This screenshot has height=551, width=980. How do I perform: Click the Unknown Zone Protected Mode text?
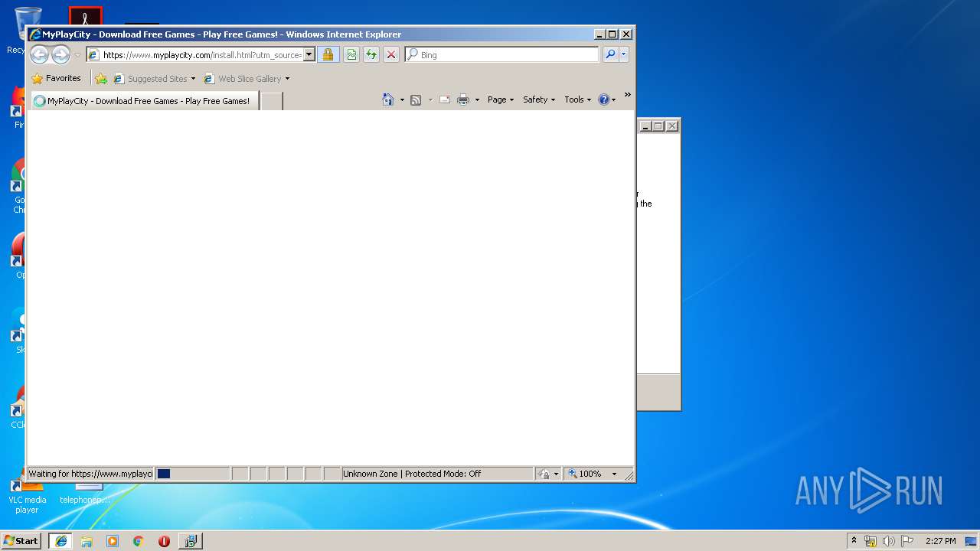(412, 474)
